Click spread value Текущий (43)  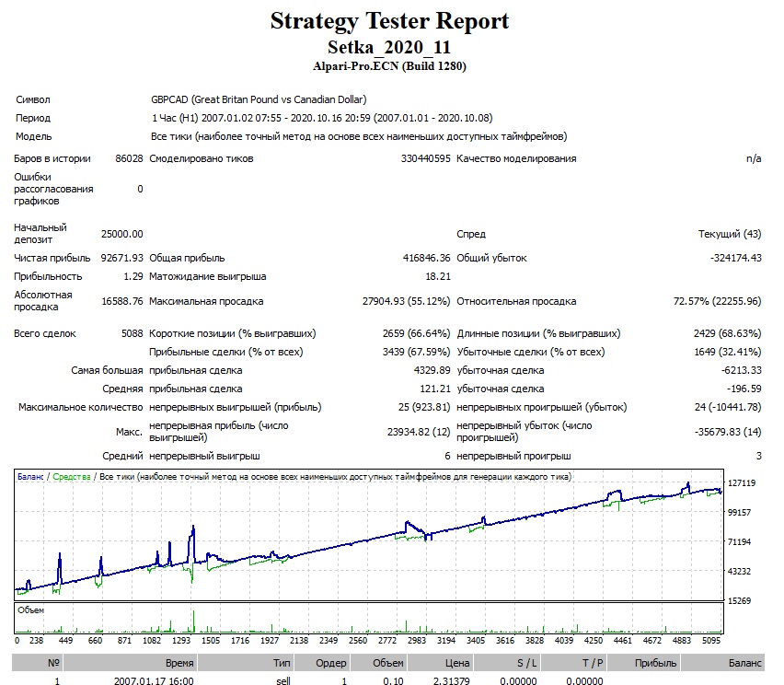(x=730, y=234)
